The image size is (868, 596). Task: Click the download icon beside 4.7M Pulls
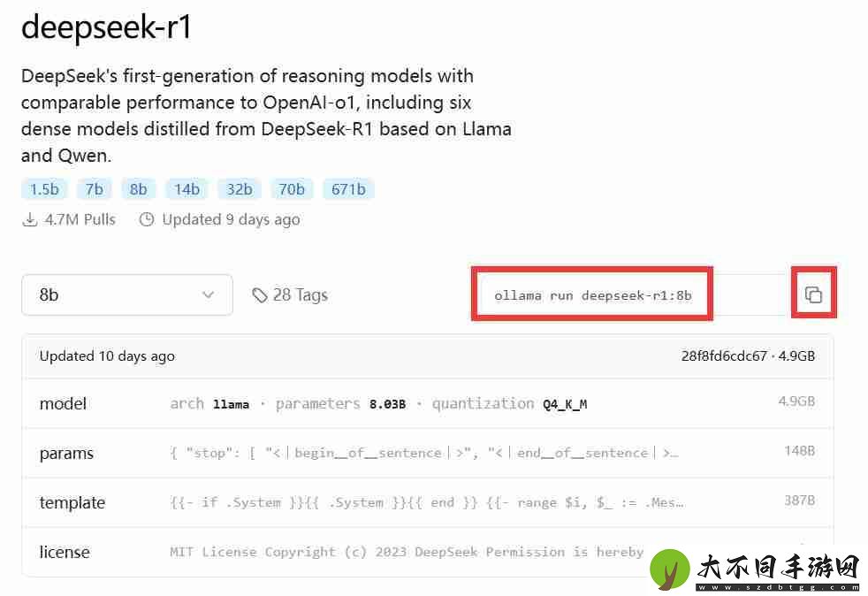[29, 220]
